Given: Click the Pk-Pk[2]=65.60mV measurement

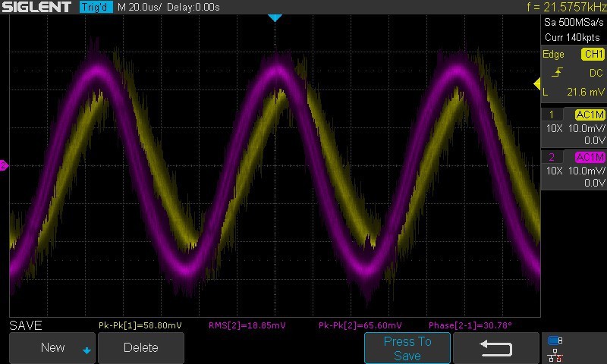Looking at the screenshot, I should 360,325.
